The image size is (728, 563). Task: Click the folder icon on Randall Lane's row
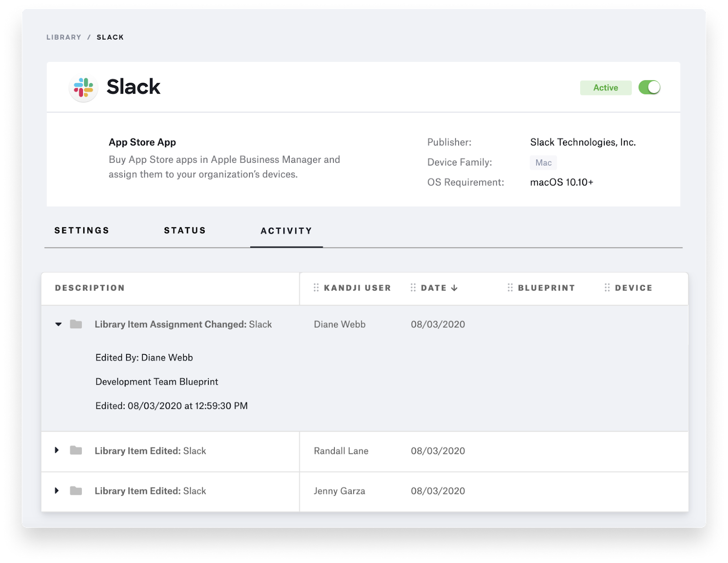pos(77,451)
